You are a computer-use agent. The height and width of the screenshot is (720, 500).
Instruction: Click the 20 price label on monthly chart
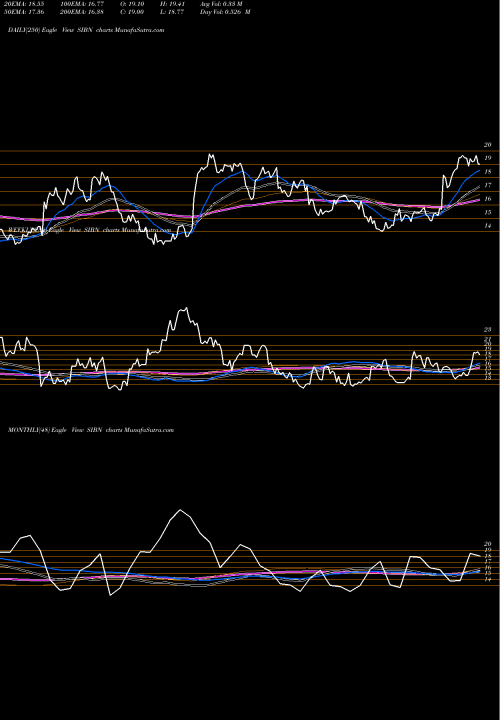(488, 544)
